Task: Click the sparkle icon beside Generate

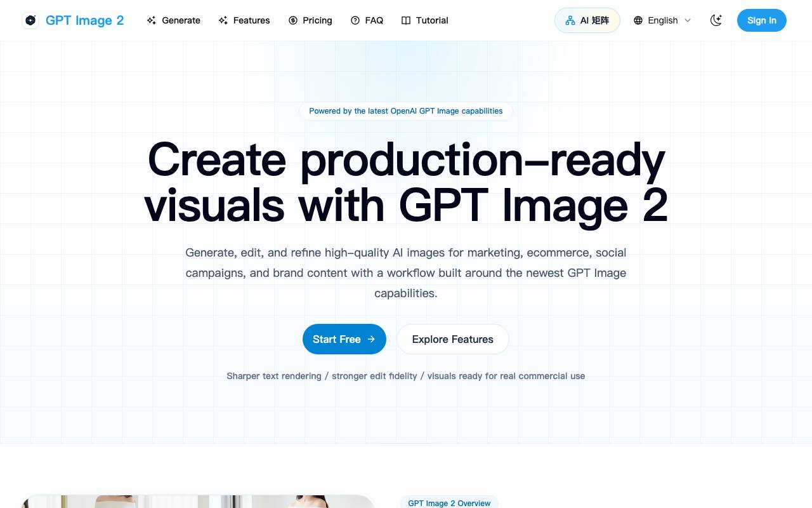Action: tap(151, 20)
